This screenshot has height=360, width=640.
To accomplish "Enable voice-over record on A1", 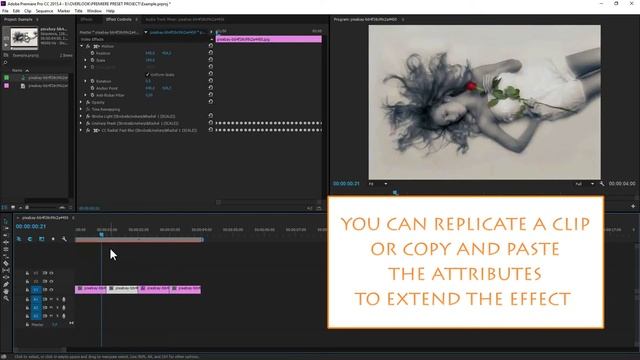I will point(64,300).
